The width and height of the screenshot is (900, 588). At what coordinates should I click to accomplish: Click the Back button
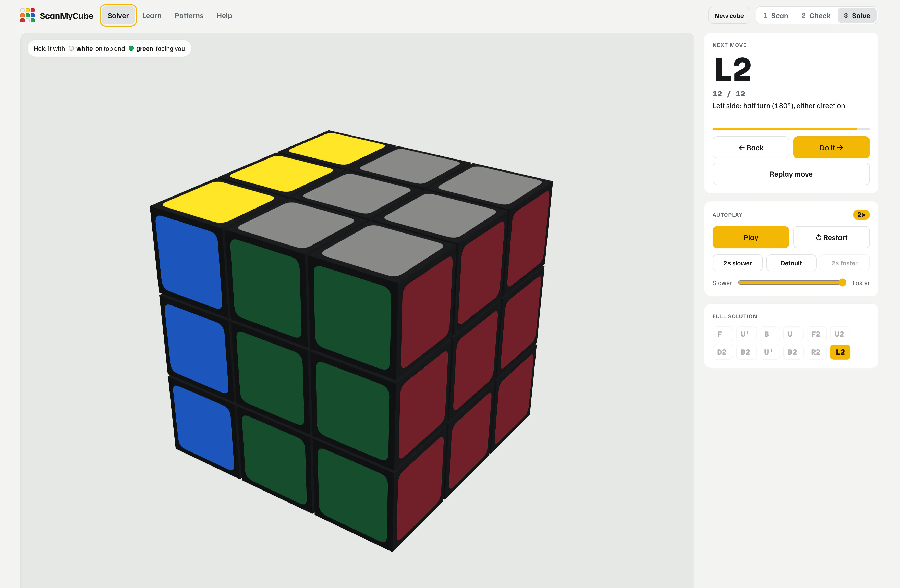pyautogui.click(x=751, y=148)
